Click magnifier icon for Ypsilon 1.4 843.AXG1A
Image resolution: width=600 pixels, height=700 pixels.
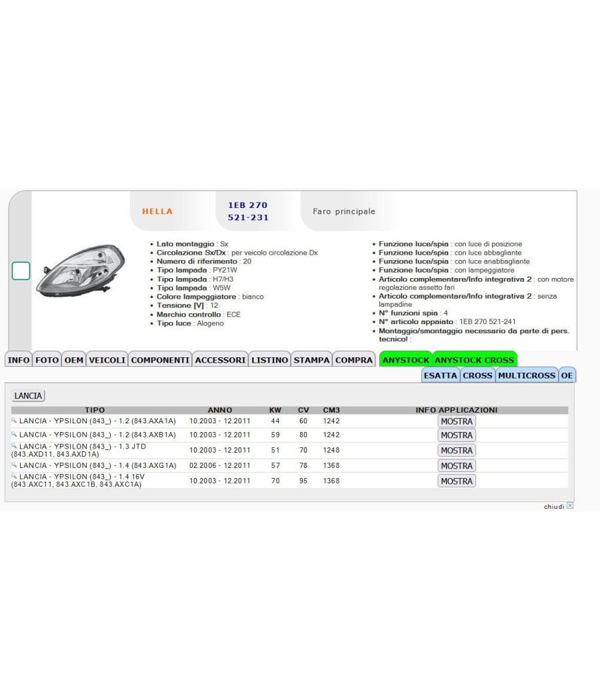click(14, 465)
